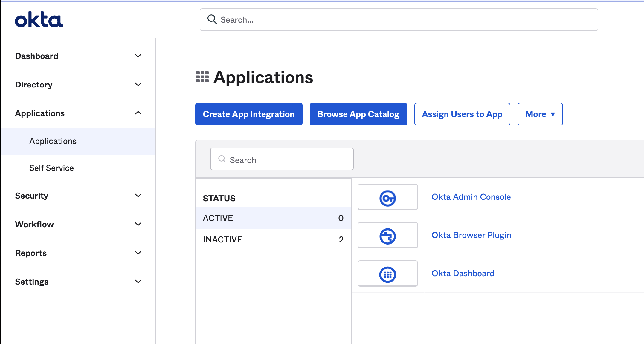644x344 pixels.
Task: Open the More dropdown button
Action: point(540,114)
